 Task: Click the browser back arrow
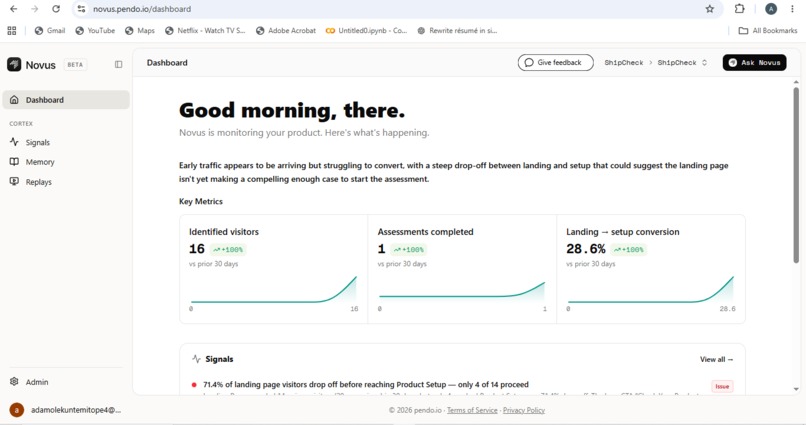(x=14, y=9)
